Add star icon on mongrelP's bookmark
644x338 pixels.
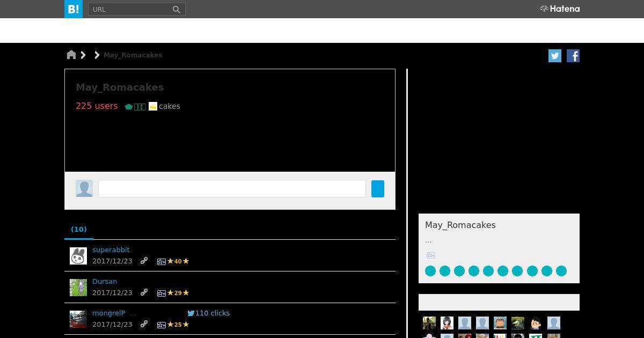(x=161, y=325)
